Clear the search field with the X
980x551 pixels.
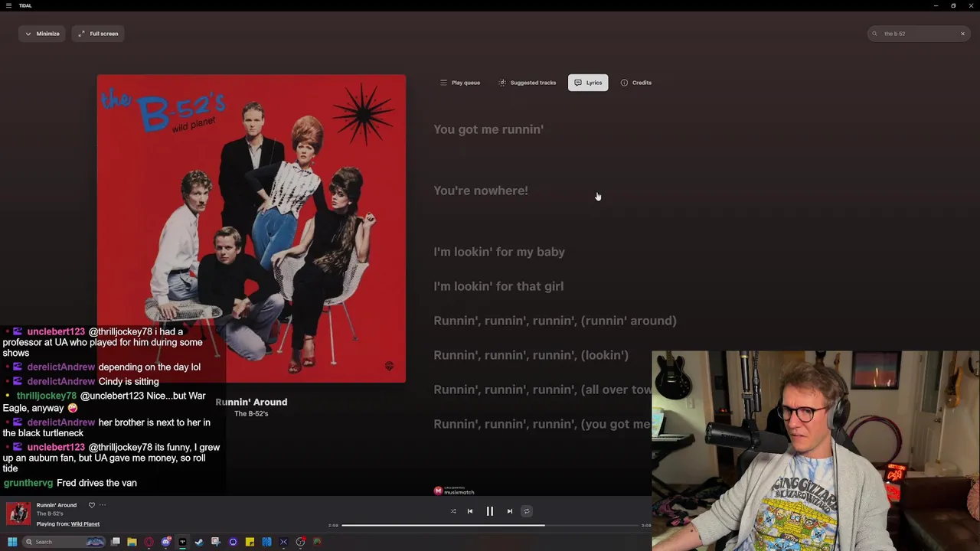[962, 34]
